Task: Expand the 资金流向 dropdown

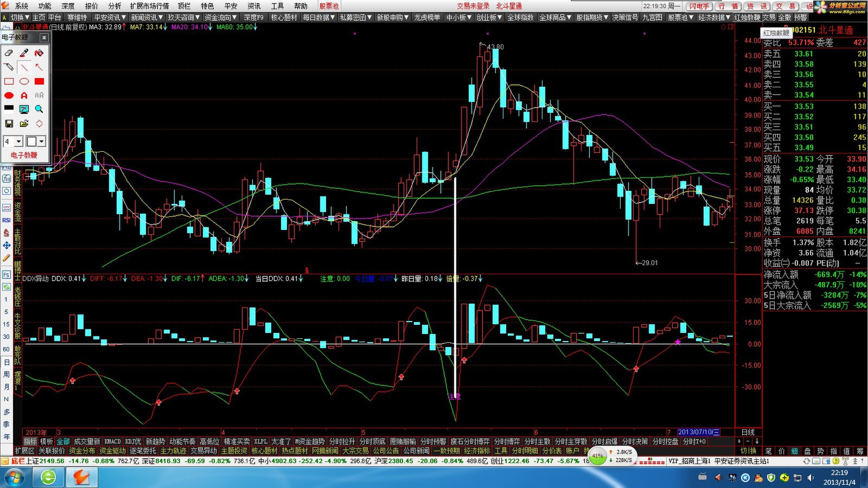Action: [x=221, y=18]
